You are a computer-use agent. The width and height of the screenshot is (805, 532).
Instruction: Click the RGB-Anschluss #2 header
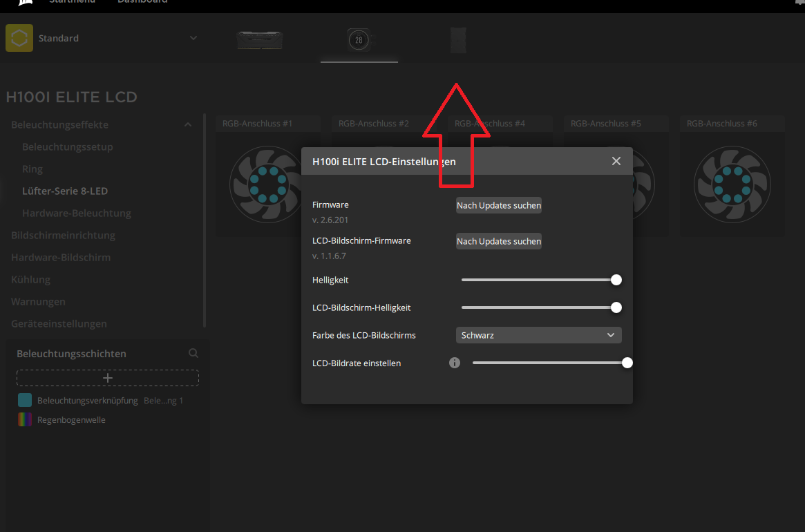384,124
